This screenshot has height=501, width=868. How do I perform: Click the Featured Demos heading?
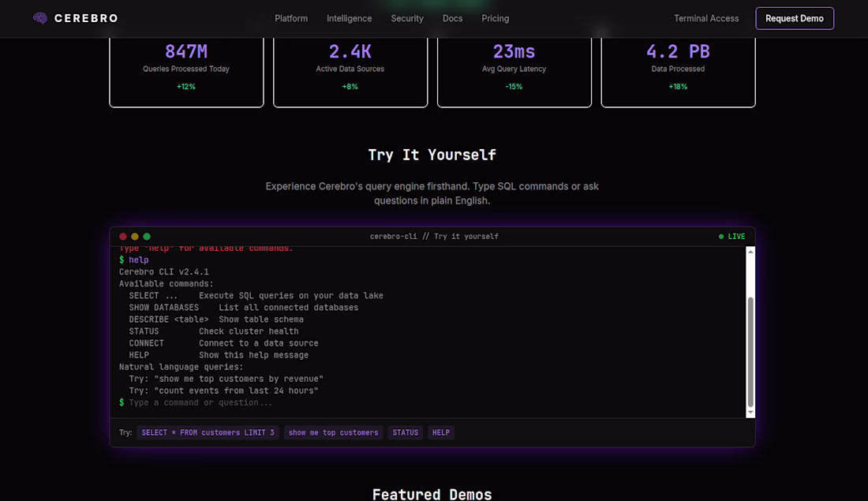[432, 494]
